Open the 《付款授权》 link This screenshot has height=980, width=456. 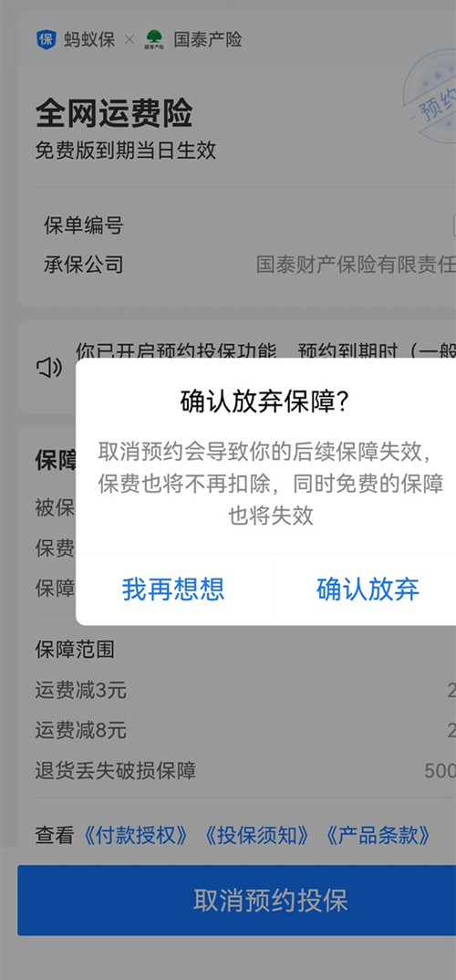135,835
